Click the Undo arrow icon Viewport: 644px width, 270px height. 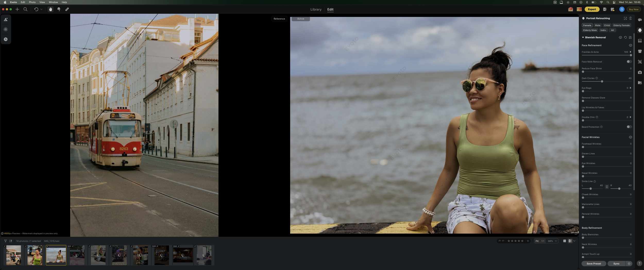36,9
